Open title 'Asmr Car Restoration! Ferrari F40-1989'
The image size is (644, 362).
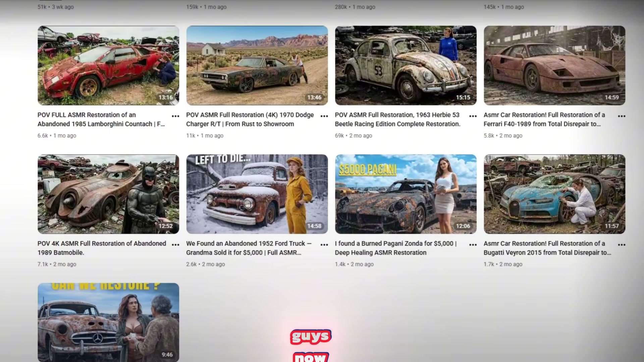[544, 119]
